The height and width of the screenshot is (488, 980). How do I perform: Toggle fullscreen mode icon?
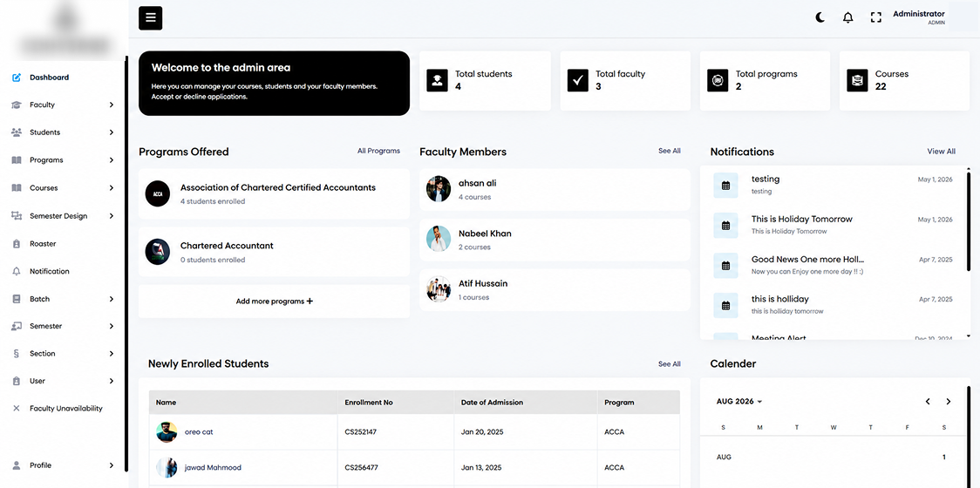[876, 17]
